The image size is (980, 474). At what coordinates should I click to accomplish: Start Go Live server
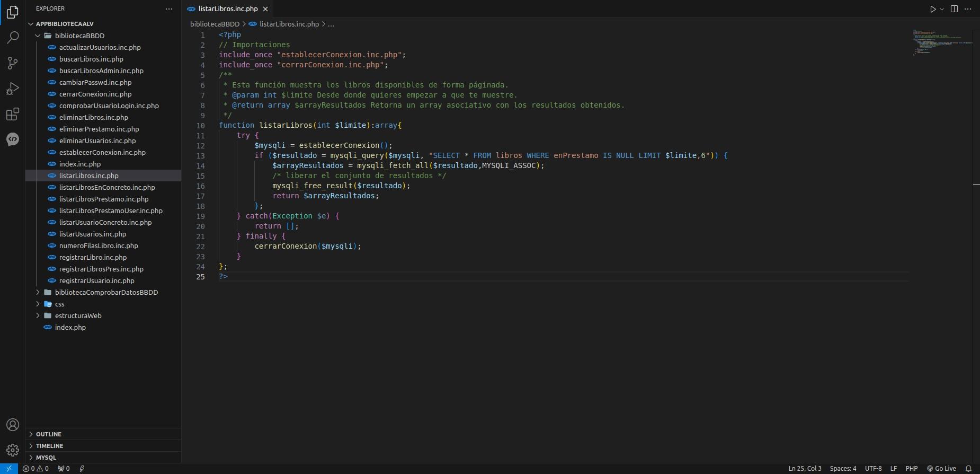click(941, 469)
